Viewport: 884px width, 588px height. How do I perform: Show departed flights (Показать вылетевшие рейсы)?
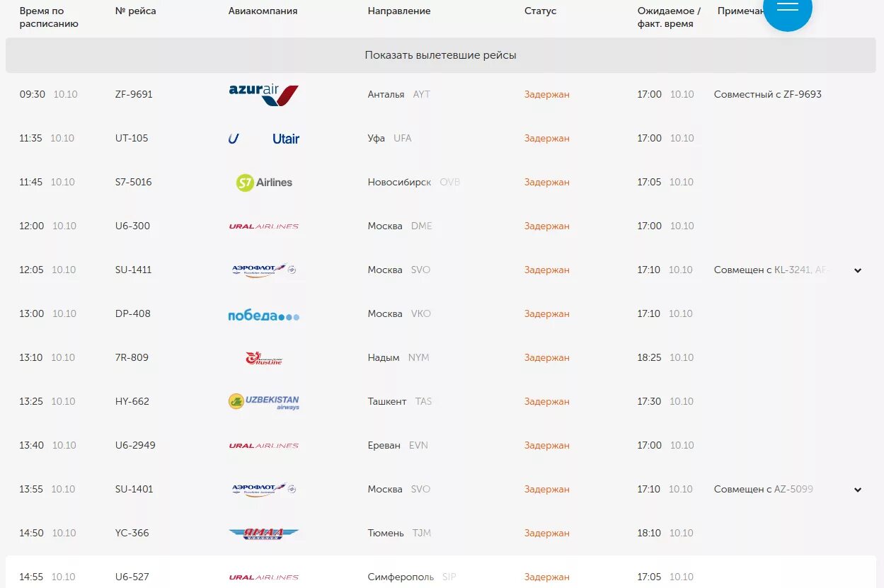click(440, 55)
